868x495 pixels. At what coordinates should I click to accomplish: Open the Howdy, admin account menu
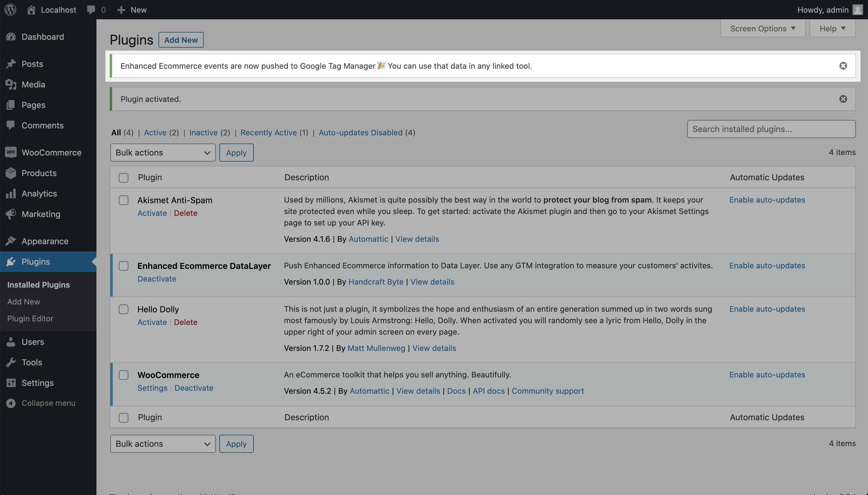(x=830, y=10)
